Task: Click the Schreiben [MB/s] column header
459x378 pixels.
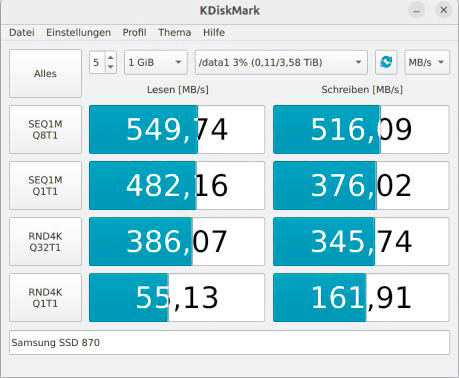Action: click(x=362, y=90)
